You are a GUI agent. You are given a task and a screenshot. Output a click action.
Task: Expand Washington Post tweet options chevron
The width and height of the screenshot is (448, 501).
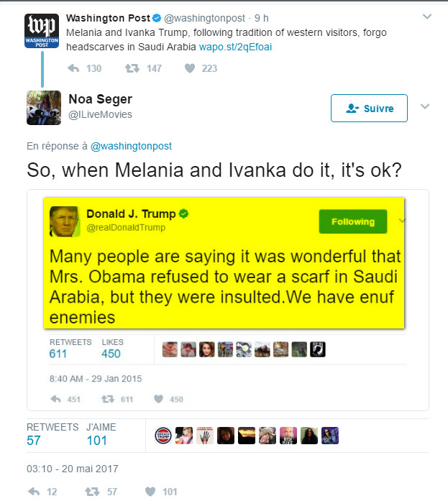click(x=426, y=17)
